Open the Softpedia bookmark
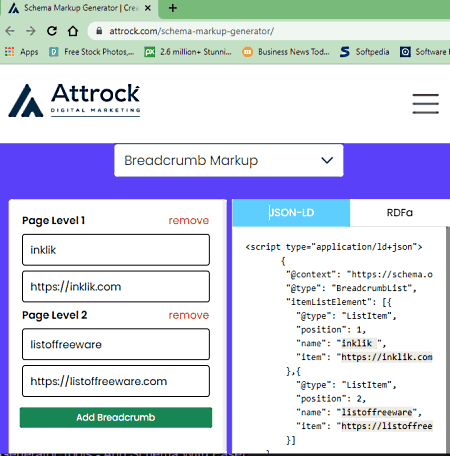Viewport: 450px width, 456px height. 364,52
